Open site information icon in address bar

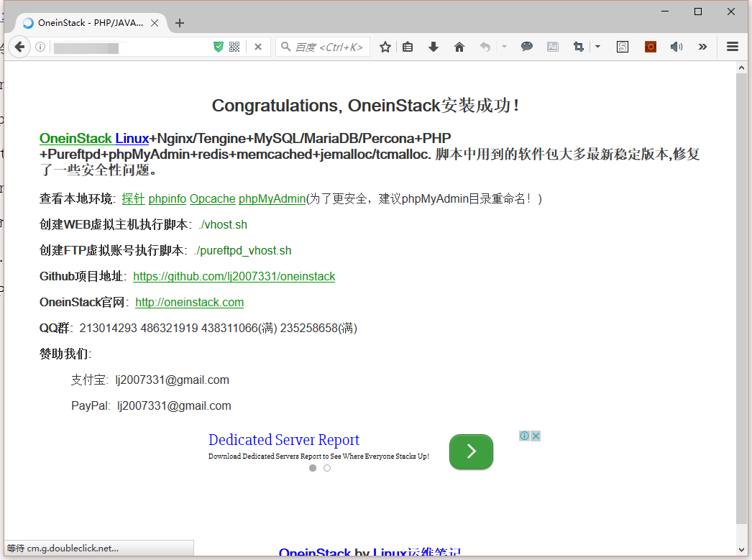coord(40,47)
